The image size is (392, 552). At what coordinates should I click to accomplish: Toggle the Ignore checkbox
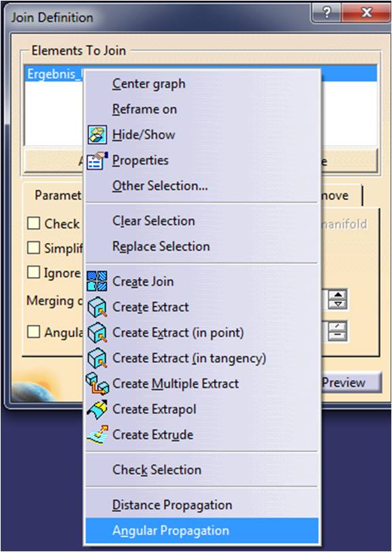click(x=34, y=272)
